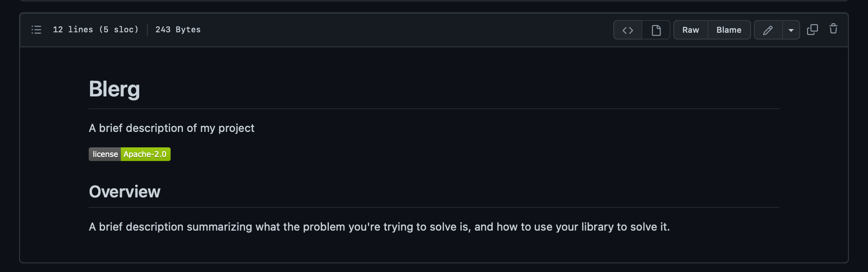
Task: Delete this file with trash icon
Action: coord(833,29)
